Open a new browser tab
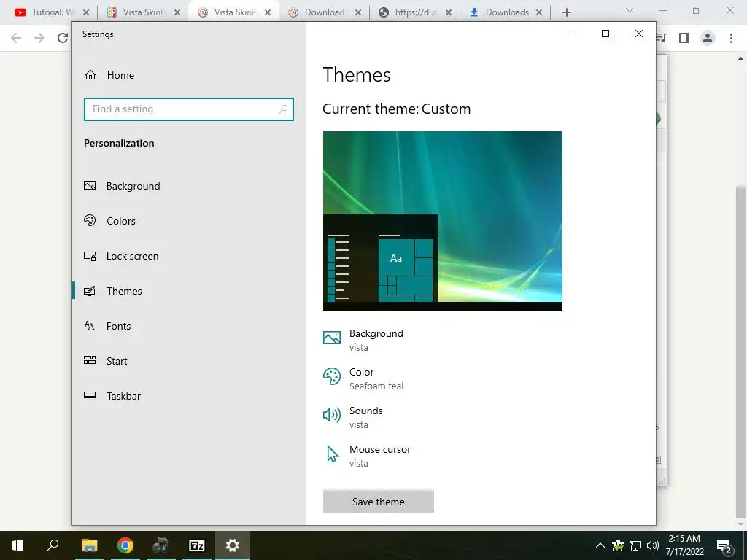This screenshot has width=747, height=560. 566,12
